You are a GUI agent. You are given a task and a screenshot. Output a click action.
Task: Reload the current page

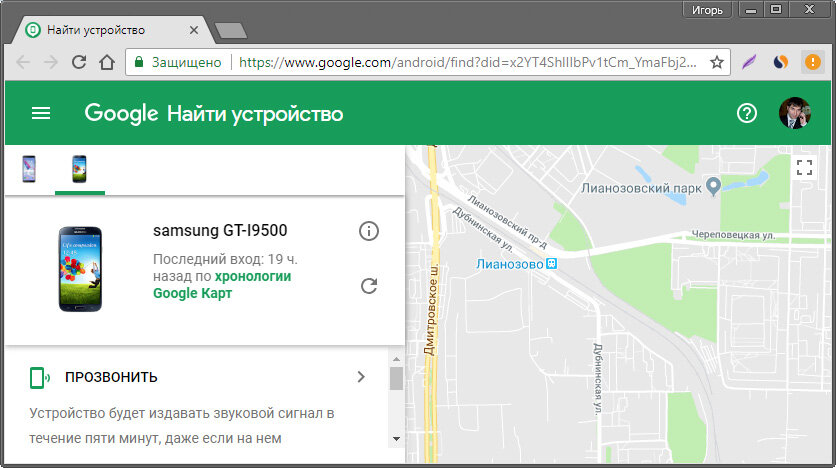pos(79,62)
